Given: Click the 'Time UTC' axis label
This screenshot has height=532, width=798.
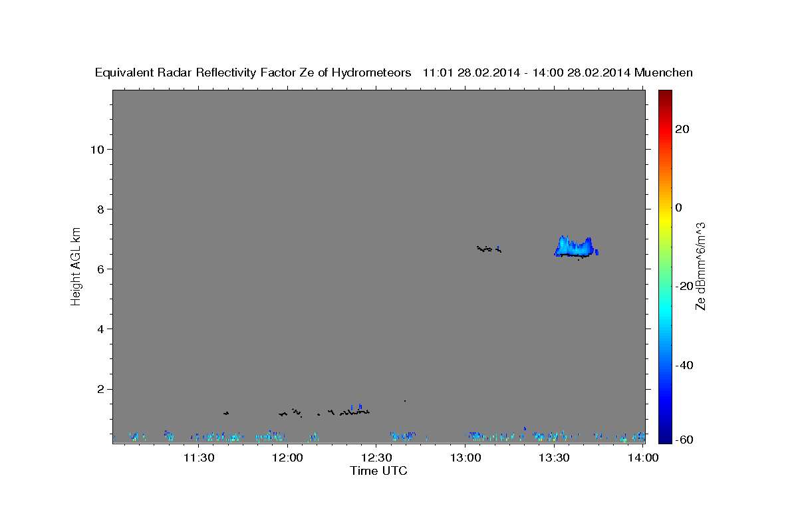Looking at the screenshot, I should [378, 471].
